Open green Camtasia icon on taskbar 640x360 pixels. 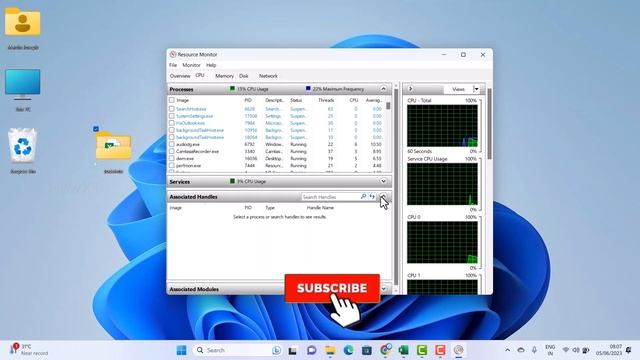(x=422, y=350)
